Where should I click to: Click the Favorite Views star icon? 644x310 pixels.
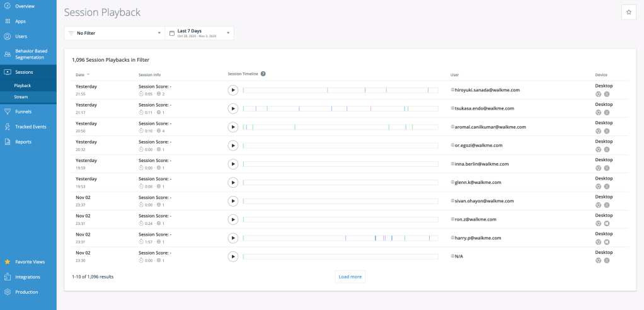pos(8,261)
